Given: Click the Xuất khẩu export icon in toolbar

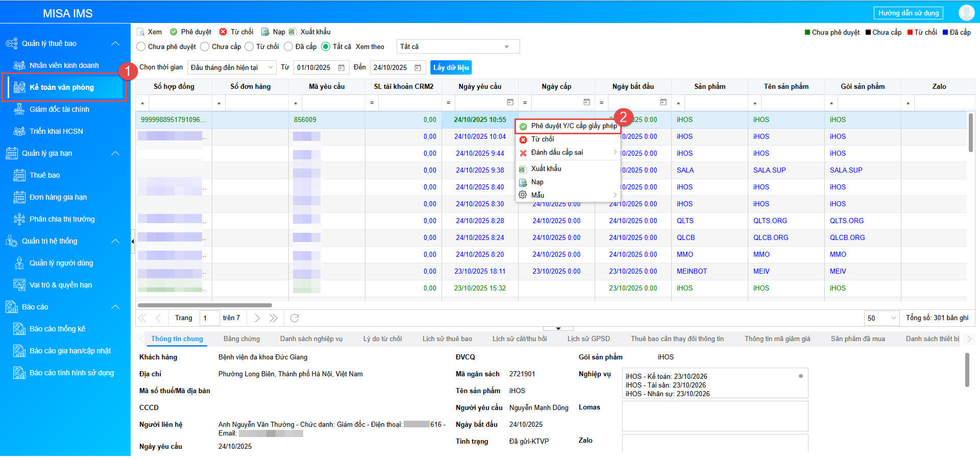Looking at the screenshot, I should 292,32.
